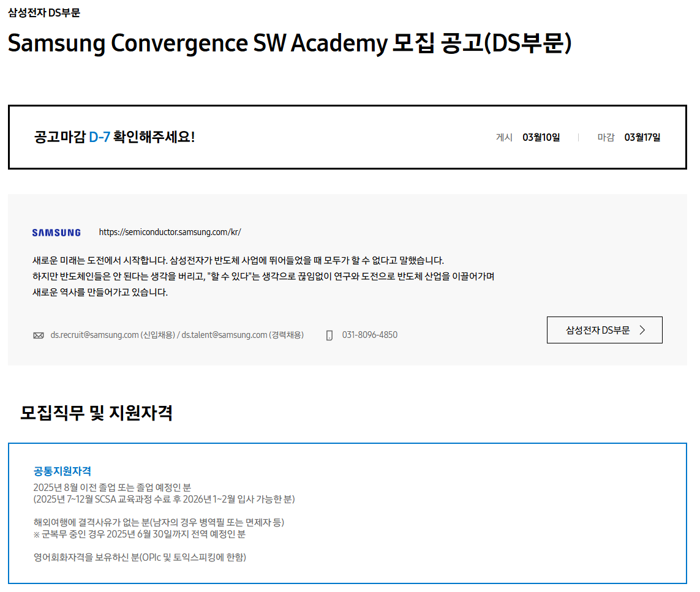Click the posting date 03월10일

coord(541,137)
